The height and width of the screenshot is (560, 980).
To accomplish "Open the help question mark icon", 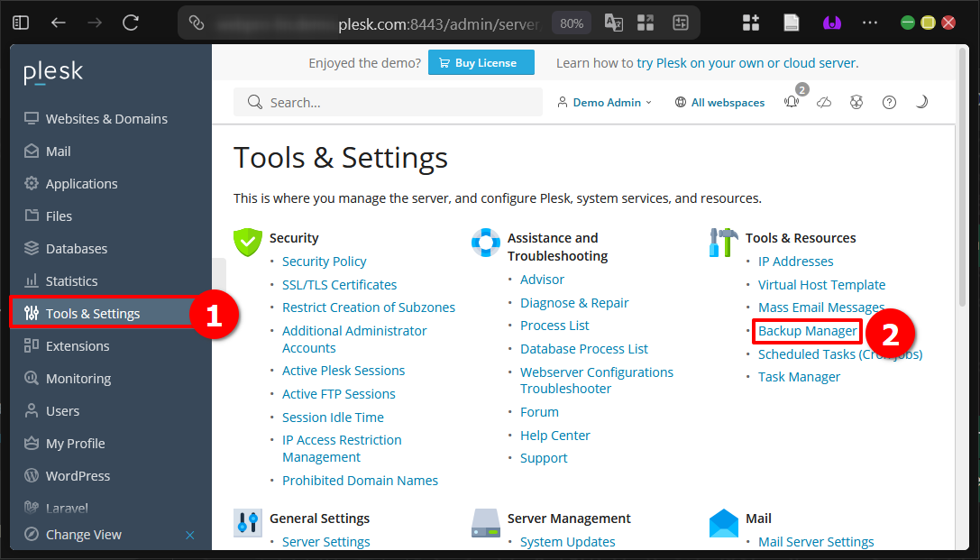I will pyautogui.click(x=889, y=102).
